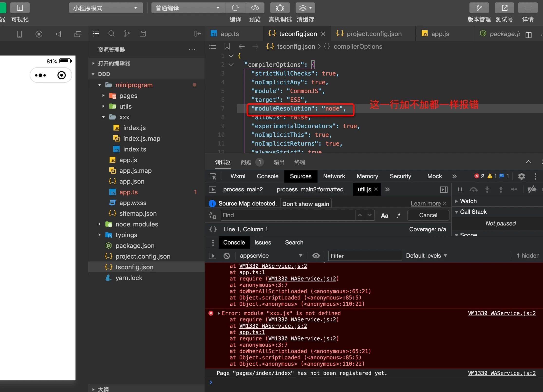Image resolution: width=543 pixels, height=392 pixels.
Task: Click search icon in explorer sidebar
Action: [111, 34]
